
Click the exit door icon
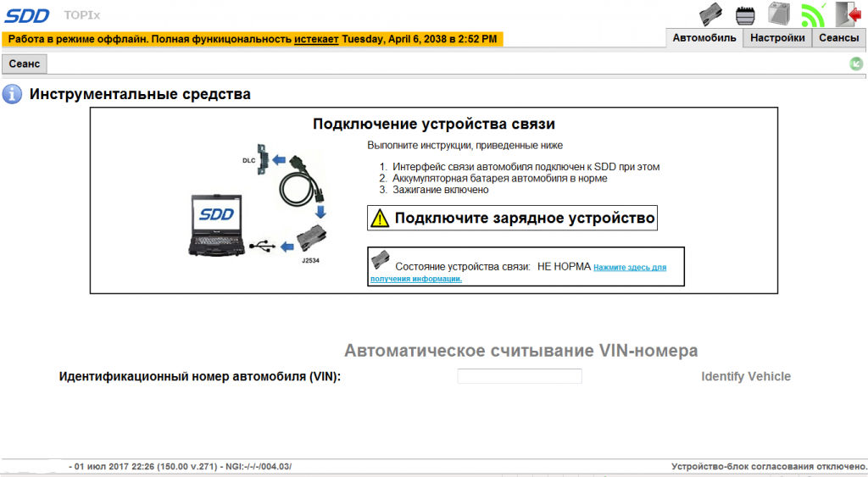click(848, 14)
